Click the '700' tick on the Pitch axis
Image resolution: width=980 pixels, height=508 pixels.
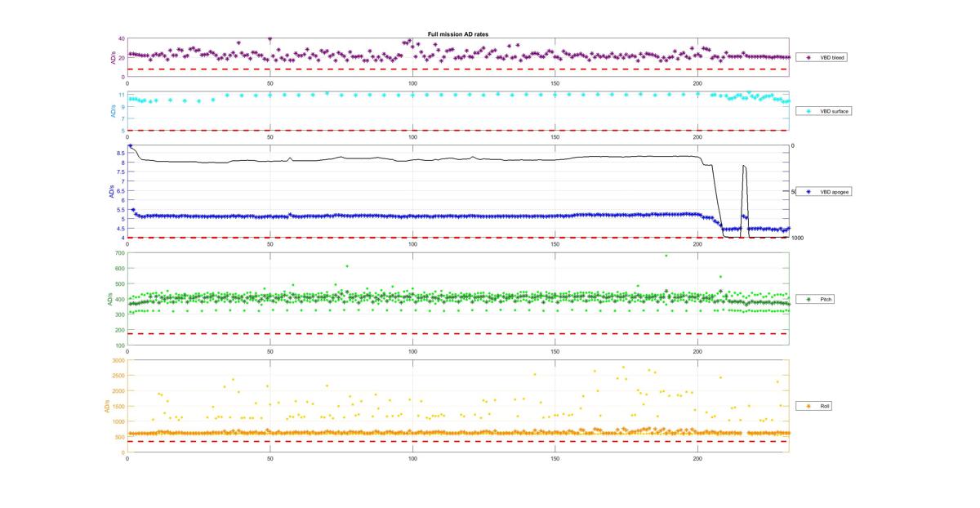120,253
